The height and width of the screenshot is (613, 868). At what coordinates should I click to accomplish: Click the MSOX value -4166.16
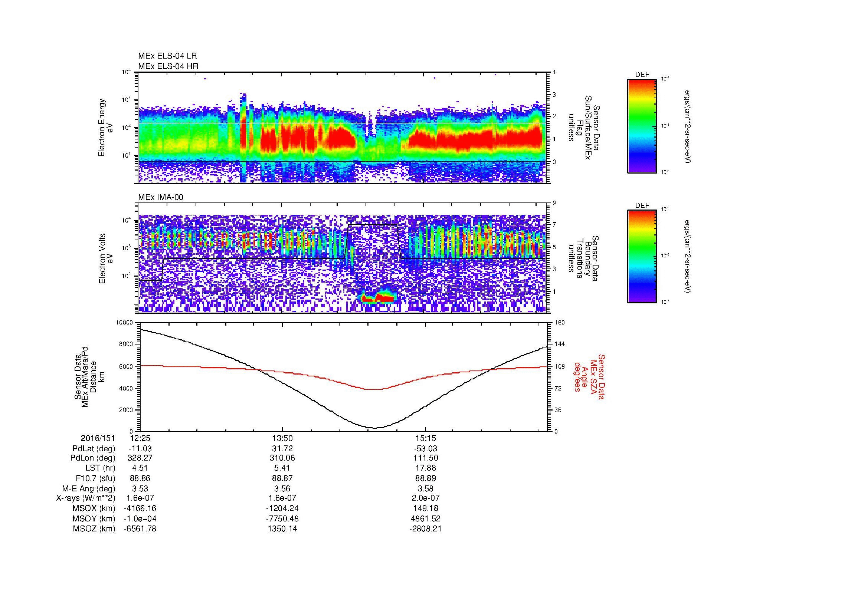pyautogui.click(x=140, y=508)
